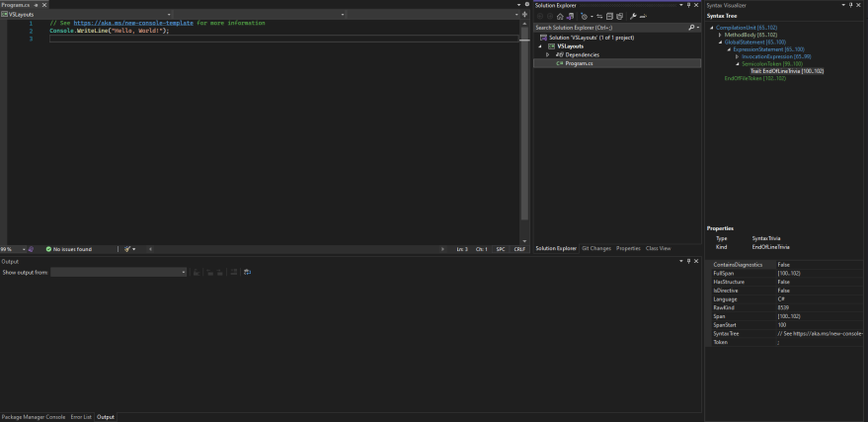Collapse the CompilationUnit node
The height and width of the screenshot is (422, 868).
coord(711,28)
